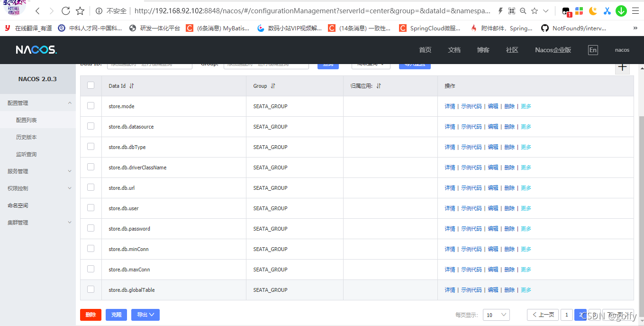Click the extension icon with red badge 1

(566, 11)
